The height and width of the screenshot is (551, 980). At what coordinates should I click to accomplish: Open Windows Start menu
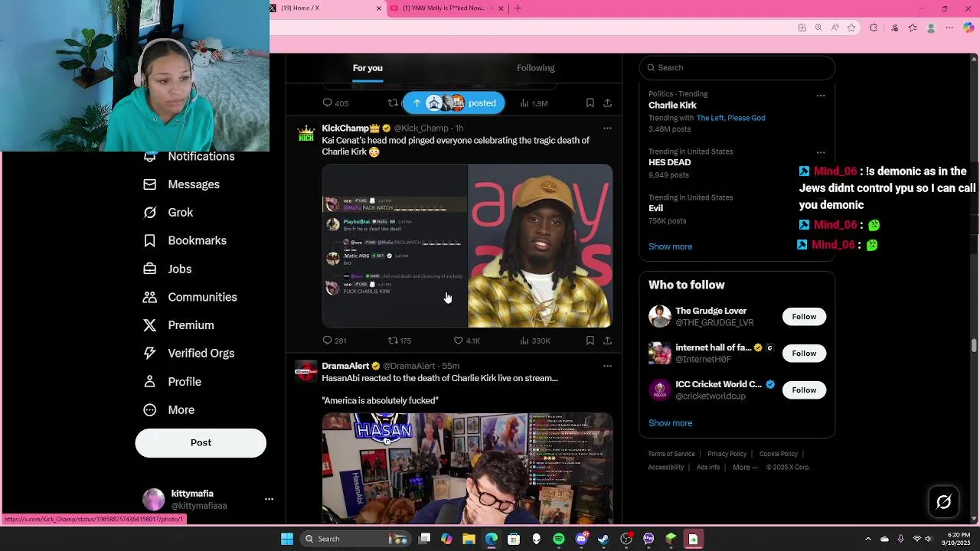coord(287,539)
